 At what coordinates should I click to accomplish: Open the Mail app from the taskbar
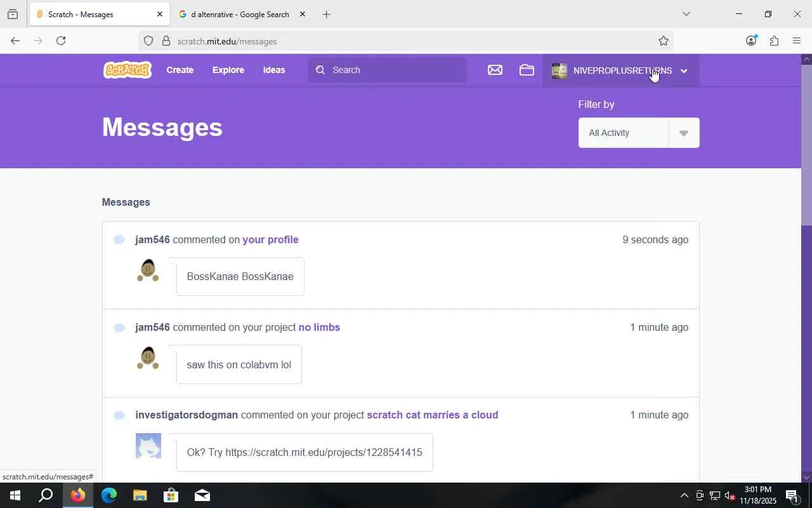pyautogui.click(x=202, y=495)
